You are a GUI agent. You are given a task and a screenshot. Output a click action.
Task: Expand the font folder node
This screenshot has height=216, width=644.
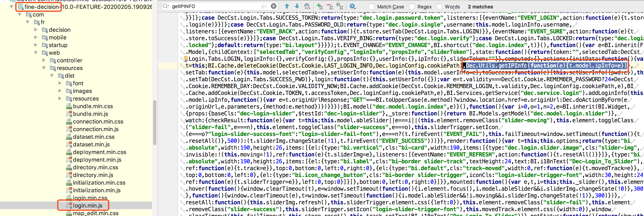(60, 83)
